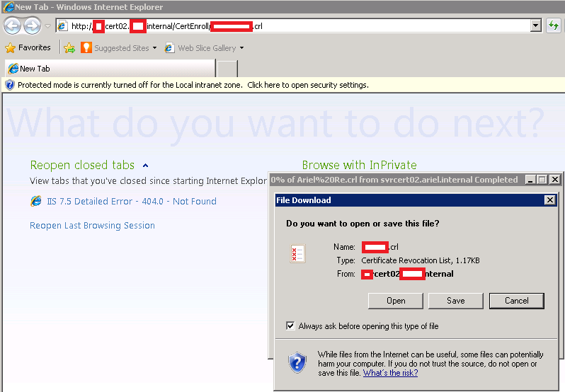
Task: Uncheck Always ask before opening checkbox
Action: pos(290,326)
